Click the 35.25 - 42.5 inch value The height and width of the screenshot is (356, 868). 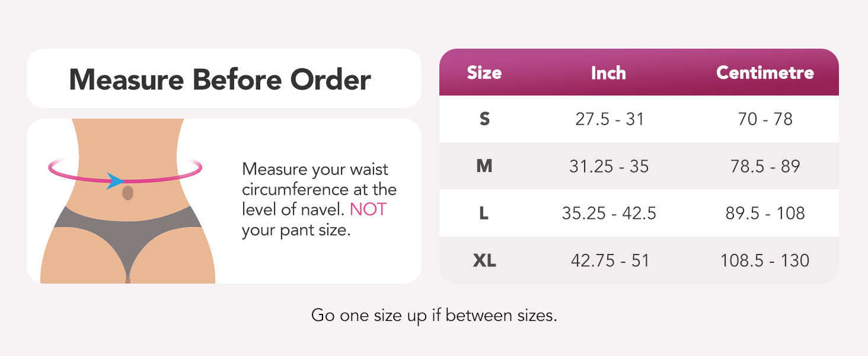(x=609, y=213)
